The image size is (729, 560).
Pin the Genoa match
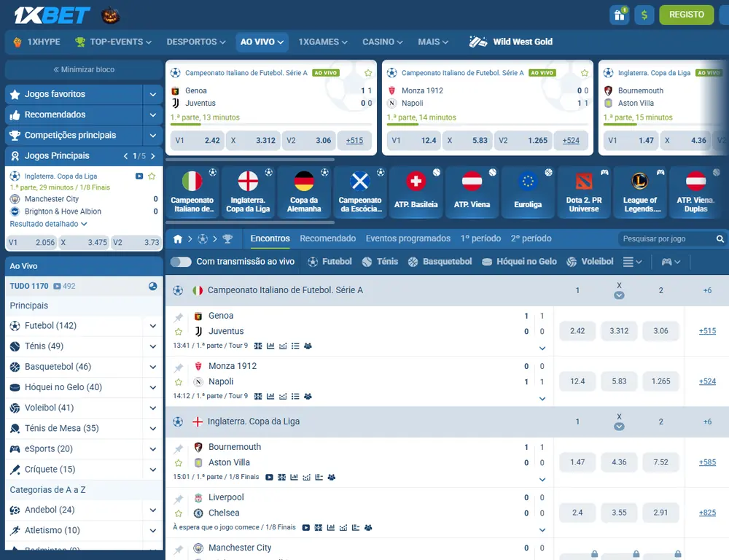[179, 317]
